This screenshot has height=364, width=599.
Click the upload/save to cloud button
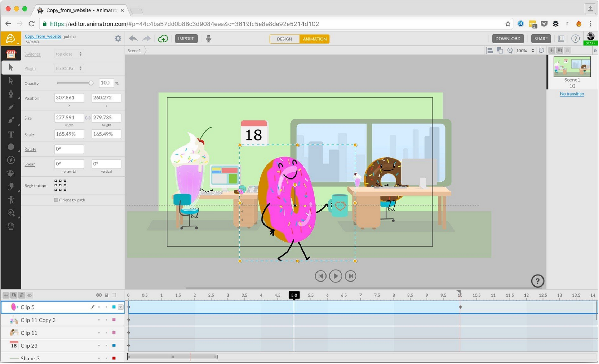tap(162, 38)
